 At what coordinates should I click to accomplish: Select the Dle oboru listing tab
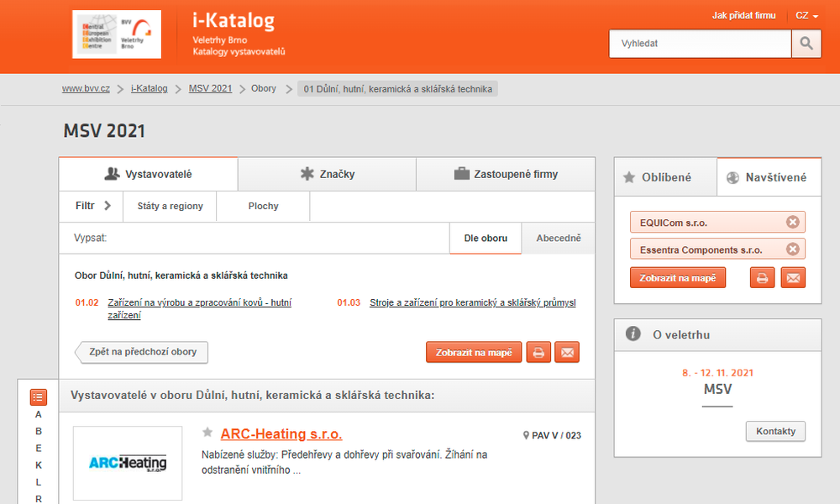[x=486, y=239]
